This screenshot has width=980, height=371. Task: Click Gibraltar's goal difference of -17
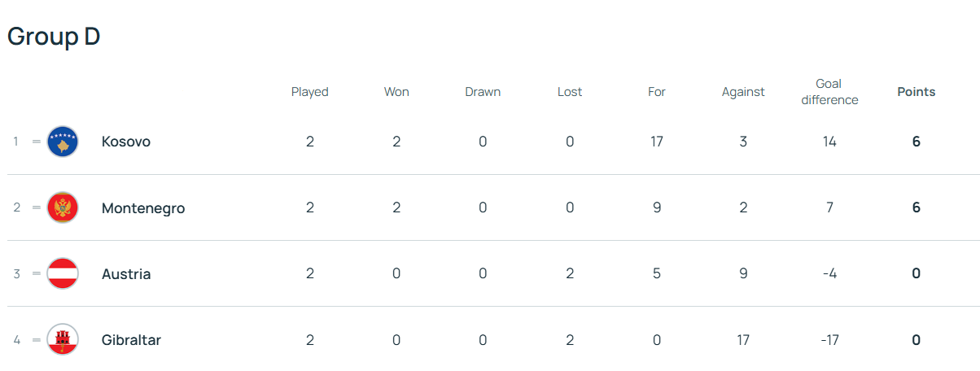(829, 340)
